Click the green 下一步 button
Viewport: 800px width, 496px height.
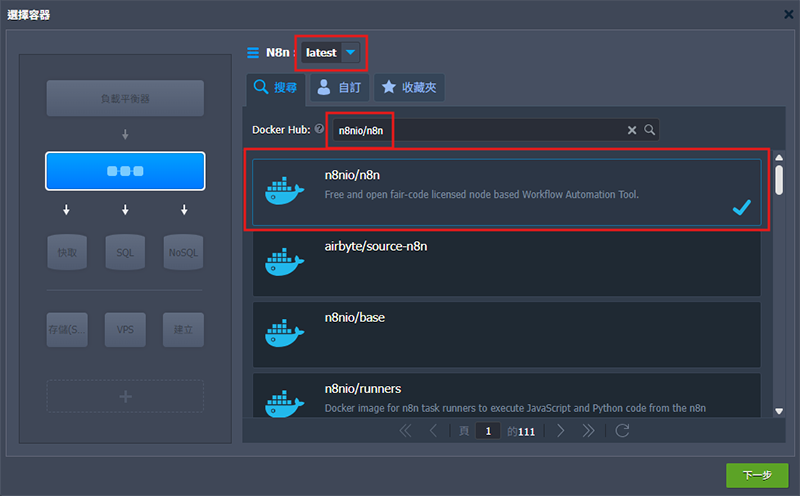click(x=756, y=475)
